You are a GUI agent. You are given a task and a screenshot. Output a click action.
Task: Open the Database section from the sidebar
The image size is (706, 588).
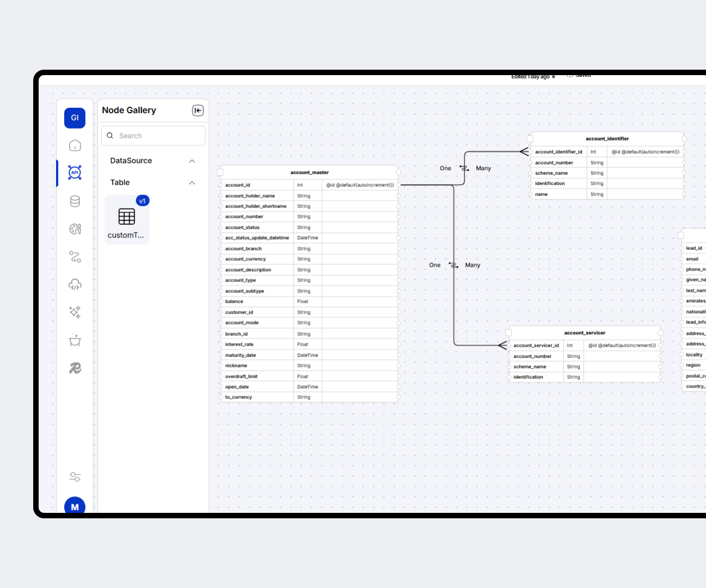[75, 201]
